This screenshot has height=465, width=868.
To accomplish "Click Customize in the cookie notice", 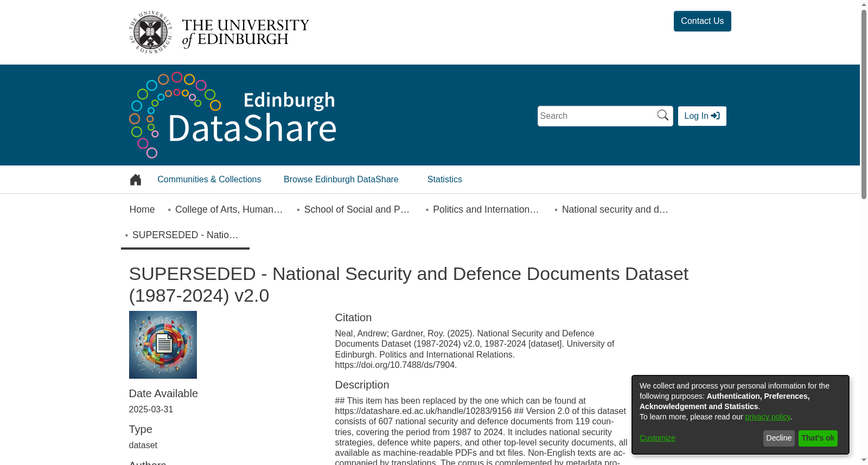I will 658,438.
